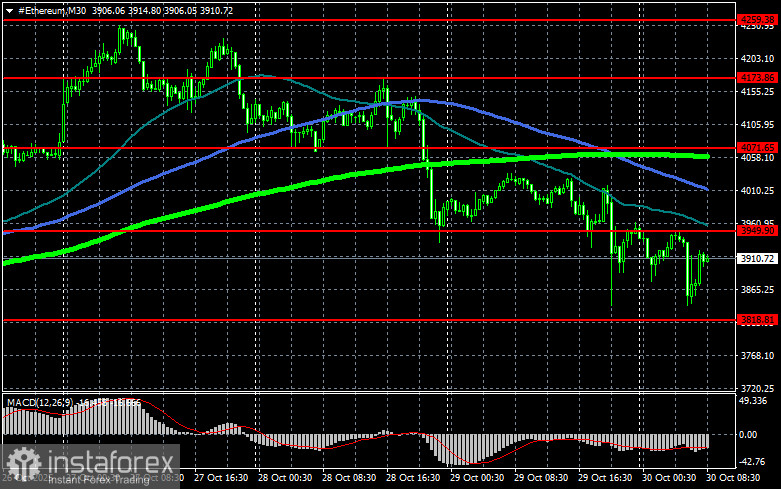Viewport: 781px width, 489px height.
Task: Select the 28 Oct 08:30 time label
Action: (349, 478)
